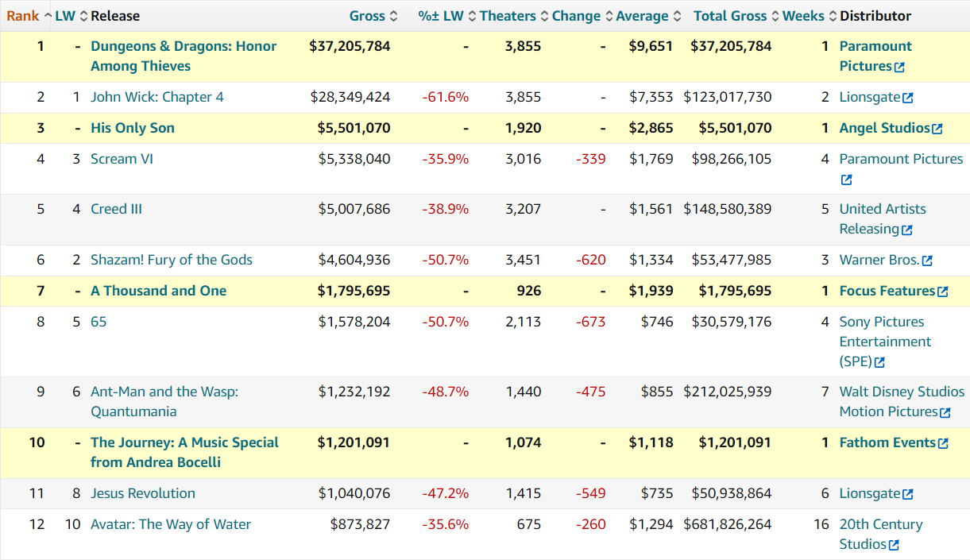The image size is (970, 560).
Task: Sort by Release column header
Action: 115,16
